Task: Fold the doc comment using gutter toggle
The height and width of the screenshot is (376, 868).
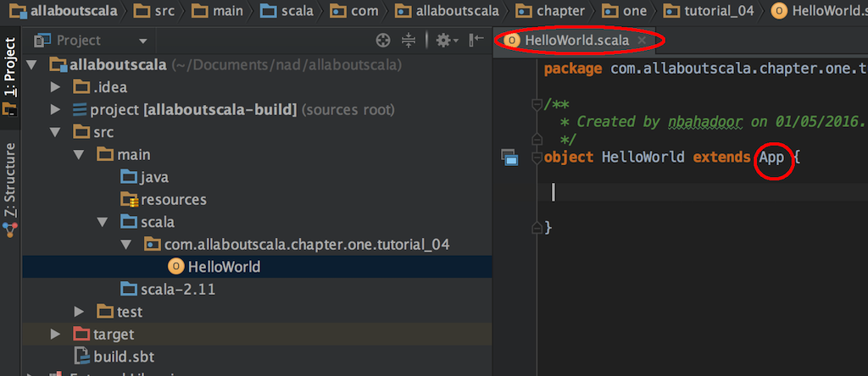Action: pyautogui.click(x=536, y=103)
